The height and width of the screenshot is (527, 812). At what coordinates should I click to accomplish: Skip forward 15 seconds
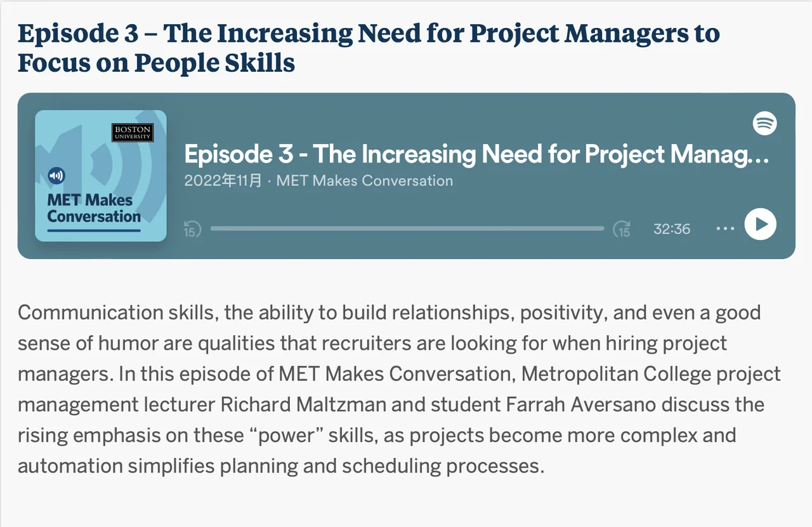622,229
